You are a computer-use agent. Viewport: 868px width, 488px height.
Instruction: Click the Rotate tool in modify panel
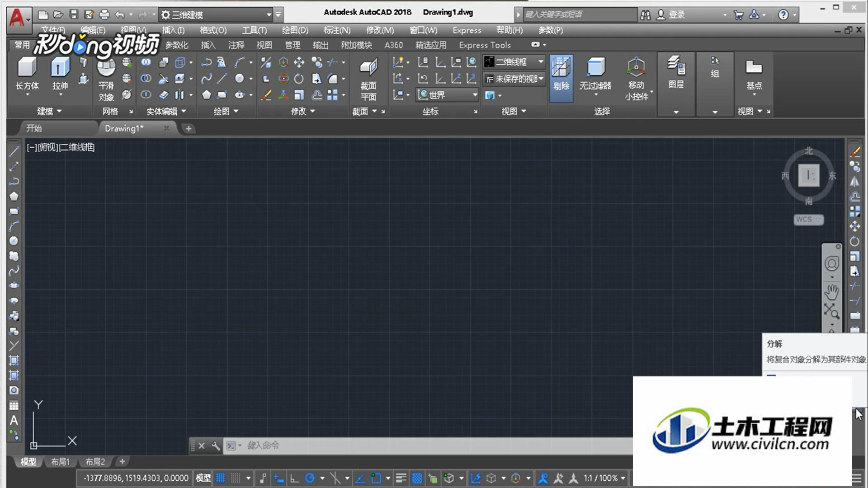299,79
